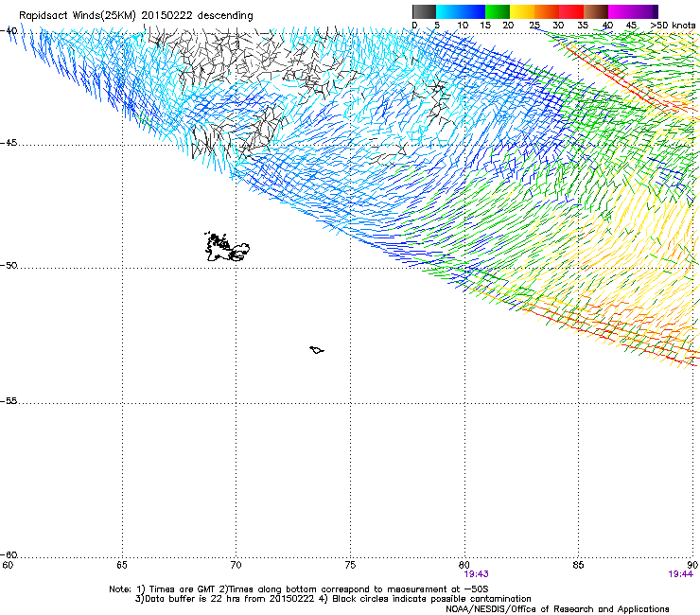The height and width of the screenshot is (615, 700).
Task: Click the red 30-35 knots legend swatch
Action: click(571, 11)
